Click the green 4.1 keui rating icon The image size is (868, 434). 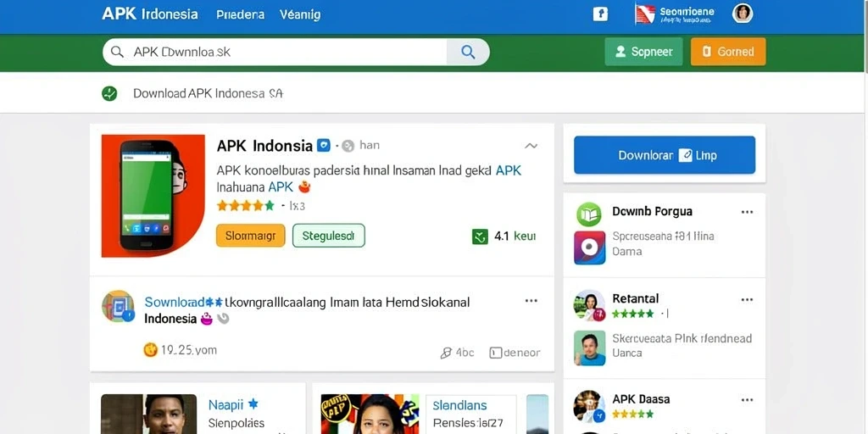[x=480, y=236]
